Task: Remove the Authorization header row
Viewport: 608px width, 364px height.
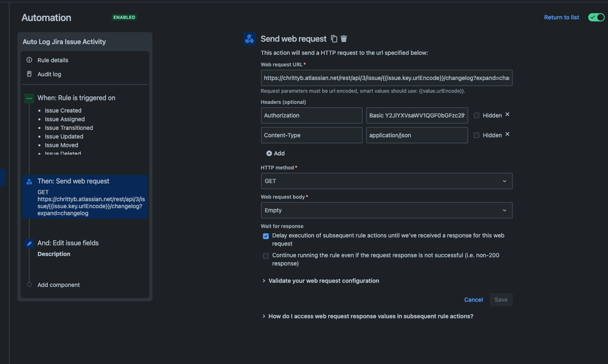Action: 507,115
